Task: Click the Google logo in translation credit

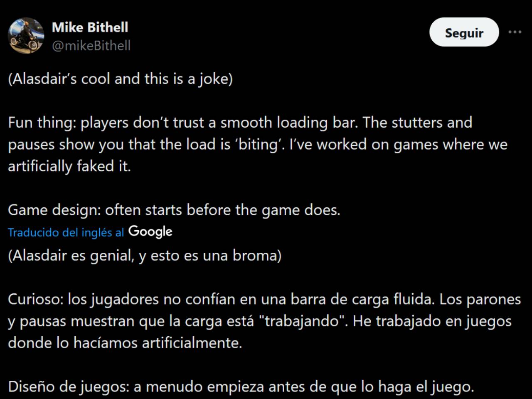Action: [x=150, y=232]
